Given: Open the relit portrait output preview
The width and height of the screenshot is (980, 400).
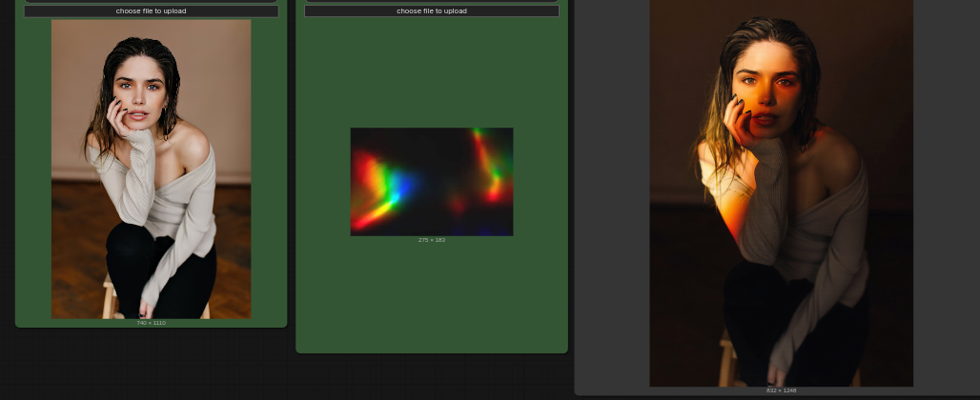Looking at the screenshot, I should pyautogui.click(x=782, y=192).
